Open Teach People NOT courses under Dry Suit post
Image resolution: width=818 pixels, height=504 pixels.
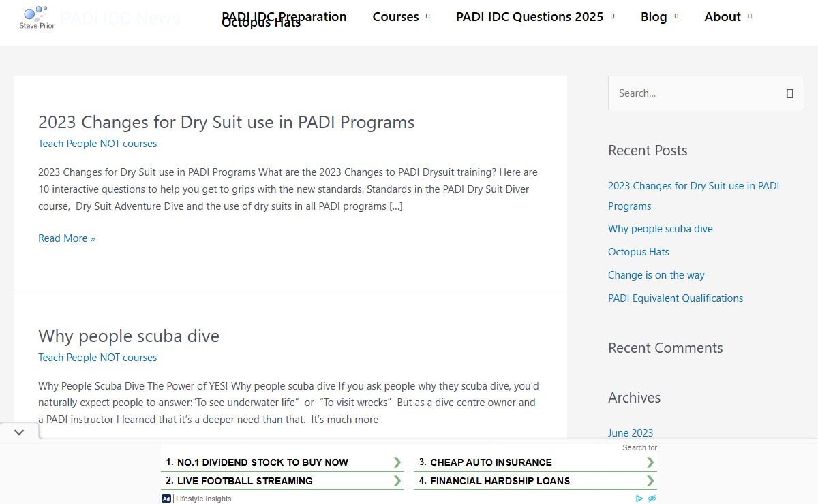click(x=97, y=144)
